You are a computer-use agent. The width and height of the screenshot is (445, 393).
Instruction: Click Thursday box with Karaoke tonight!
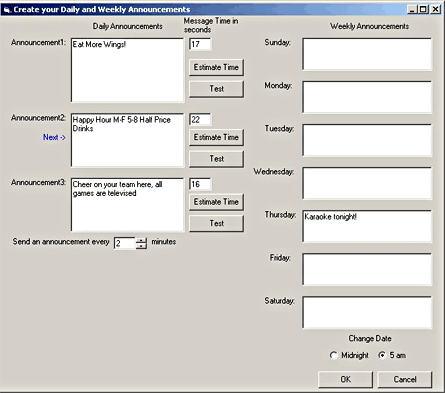tap(367, 226)
